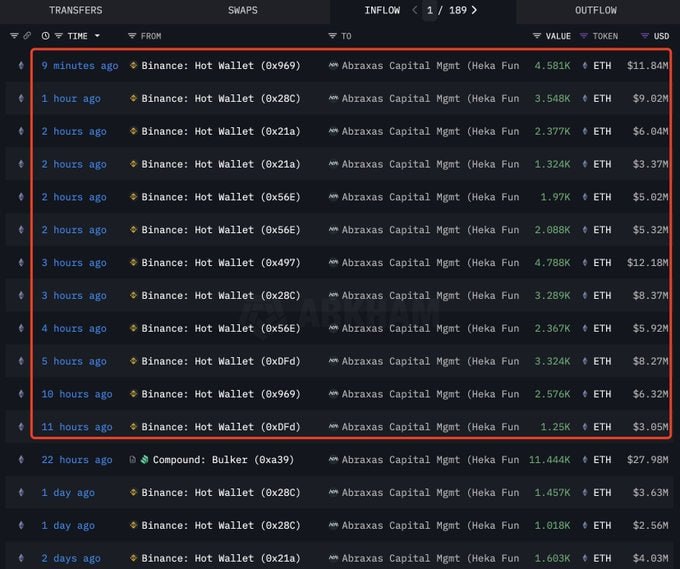Click Compound: Bulker (0xa39) sender
Image resolution: width=680 pixels, height=569 pixels.
223,460
